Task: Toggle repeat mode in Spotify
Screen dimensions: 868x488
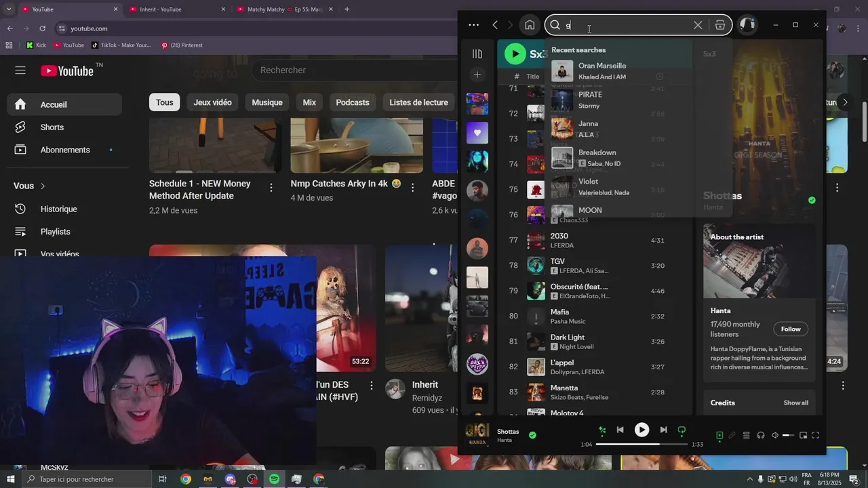Action: (x=682, y=430)
